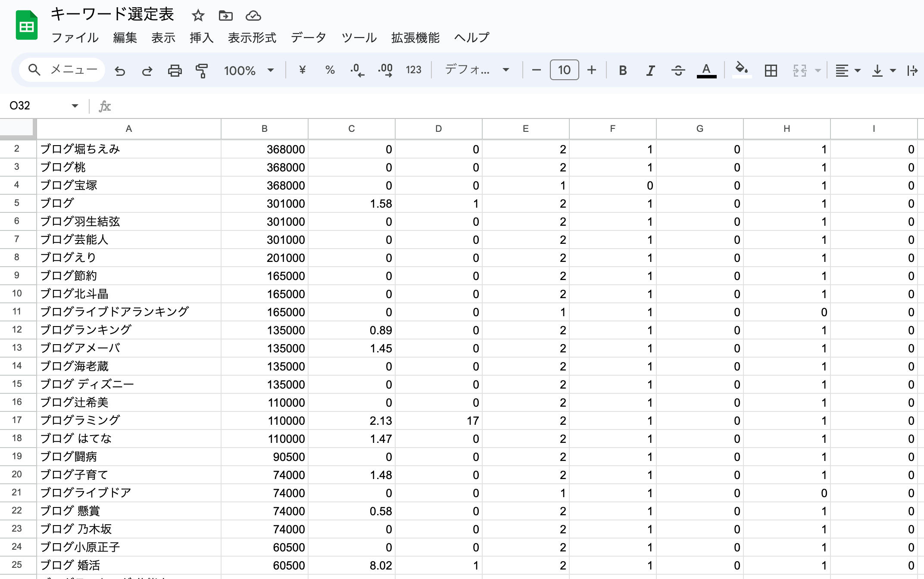Select cell ブログ 懸賞
Screen dimensions: 924x579
coord(128,511)
